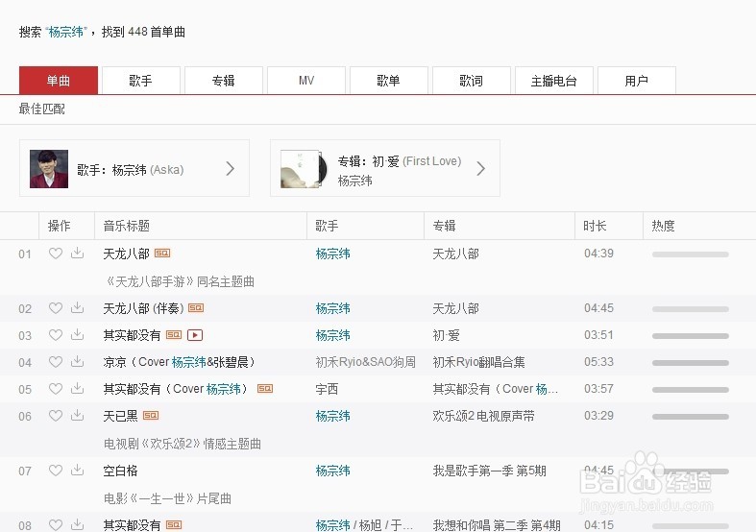Heart row 08 其实都没有

click(x=56, y=525)
